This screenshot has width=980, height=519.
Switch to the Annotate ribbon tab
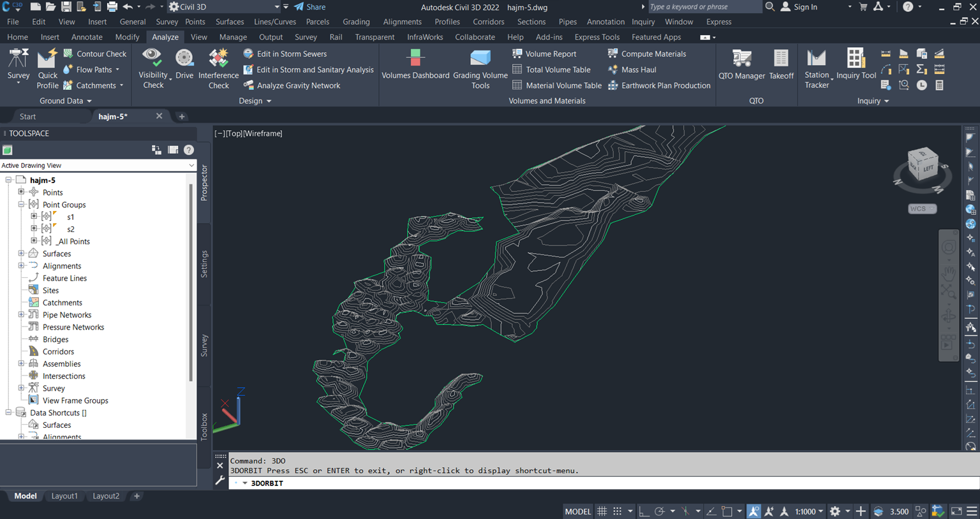point(87,37)
